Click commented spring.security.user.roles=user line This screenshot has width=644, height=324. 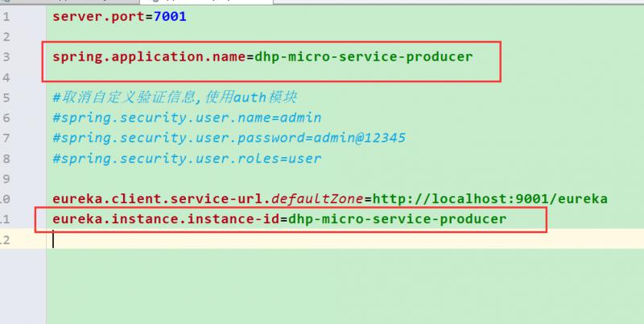[187, 159]
